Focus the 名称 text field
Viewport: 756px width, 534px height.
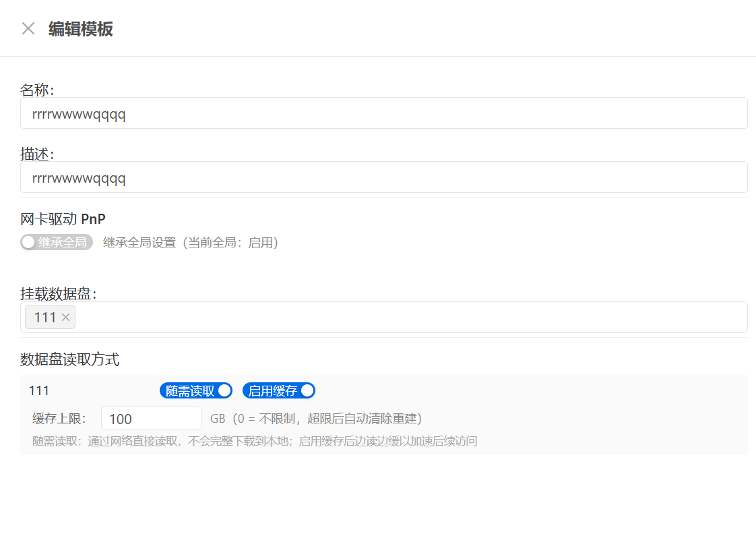383,113
